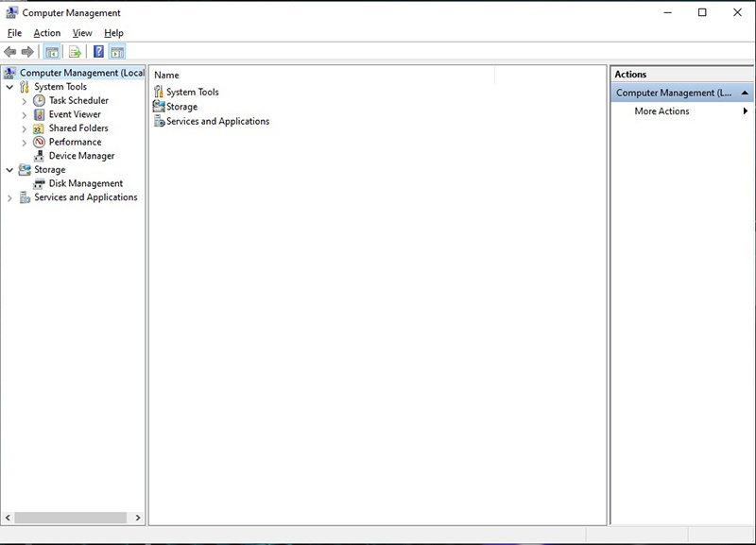Click the System Tools item in center list
This screenshot has width=756, height=545.
192,93
